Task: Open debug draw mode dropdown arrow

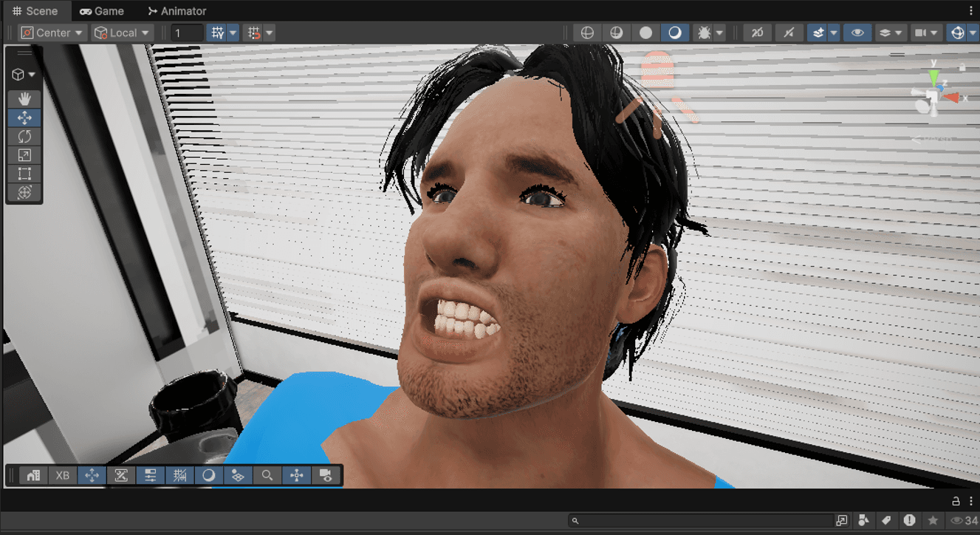Action: click(719, 33)
